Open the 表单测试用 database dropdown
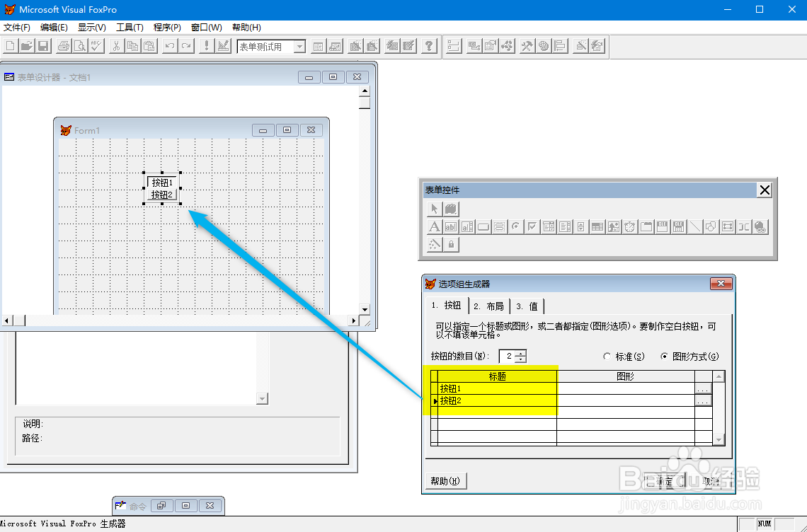Screen dimensions: 807x532 (300, 47)
